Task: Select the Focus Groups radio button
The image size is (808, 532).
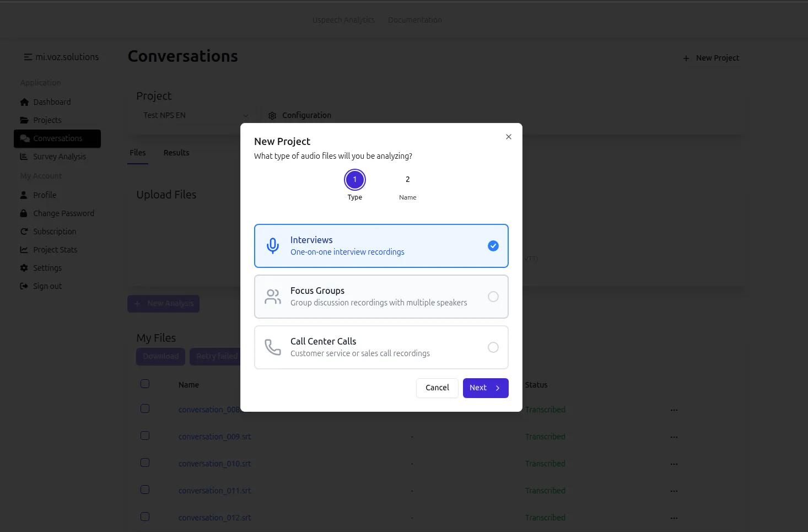Action: coord(493,297)
